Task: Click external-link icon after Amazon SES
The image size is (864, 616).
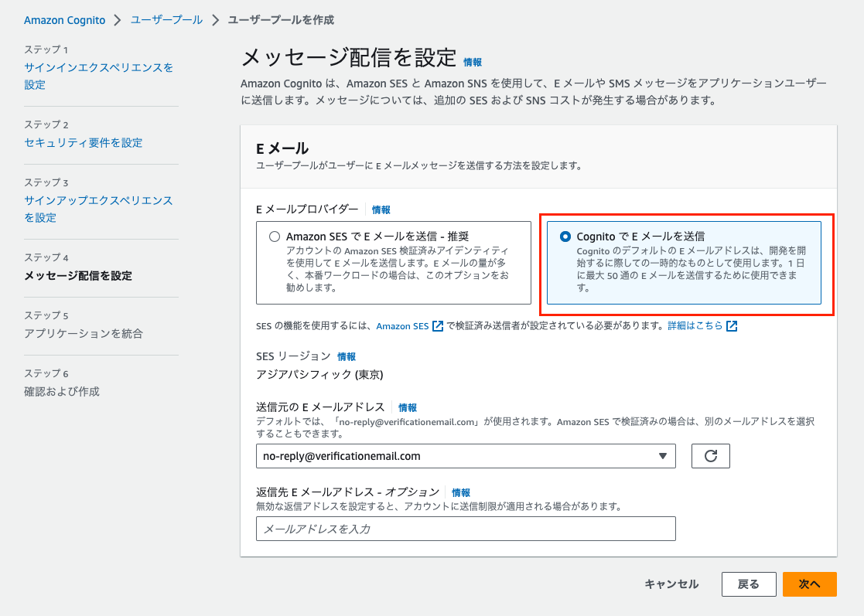Action: [438, 326]
